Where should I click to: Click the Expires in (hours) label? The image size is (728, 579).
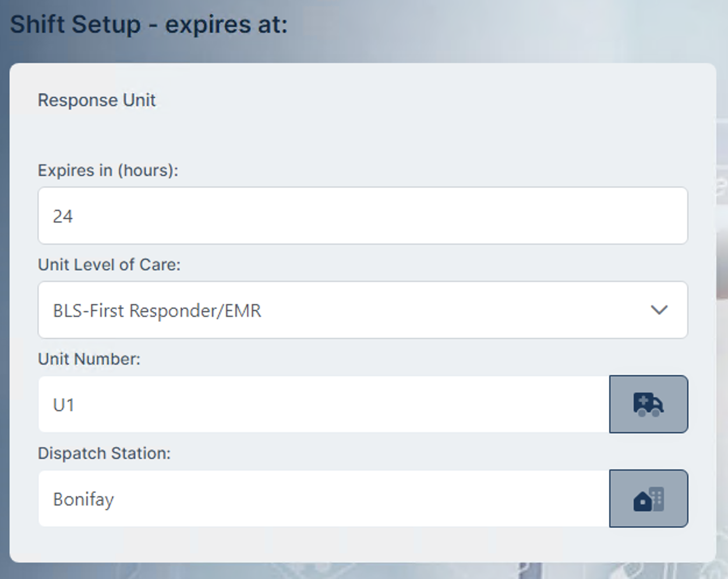(108, 170)
